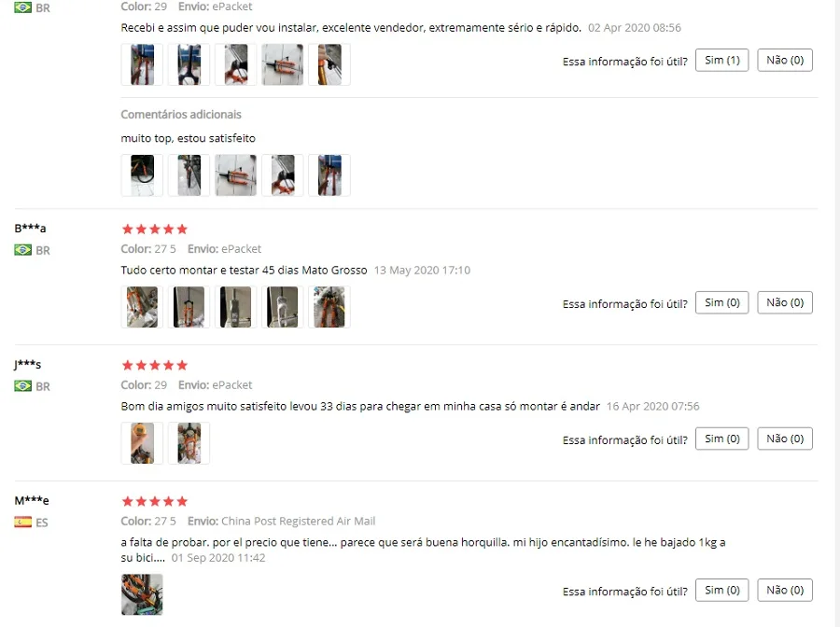Click Sim (0) on J***s's review
This screenshot has height=627, width=840.
click(721, 439)
